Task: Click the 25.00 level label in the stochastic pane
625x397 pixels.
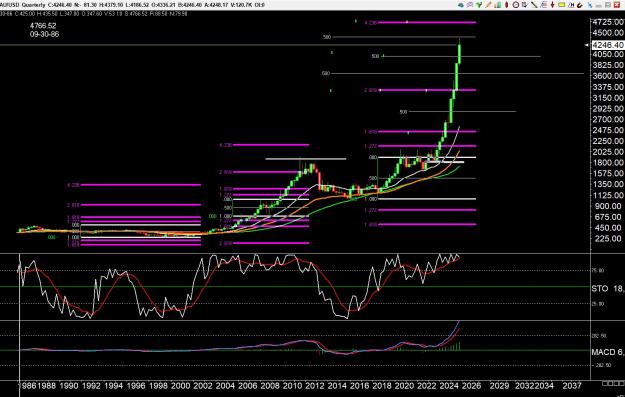Action: (x=598, y=304)
